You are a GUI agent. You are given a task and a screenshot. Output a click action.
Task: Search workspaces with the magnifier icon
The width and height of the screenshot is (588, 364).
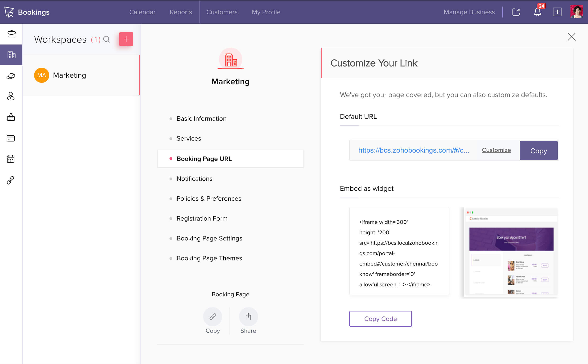click(107, 39)
